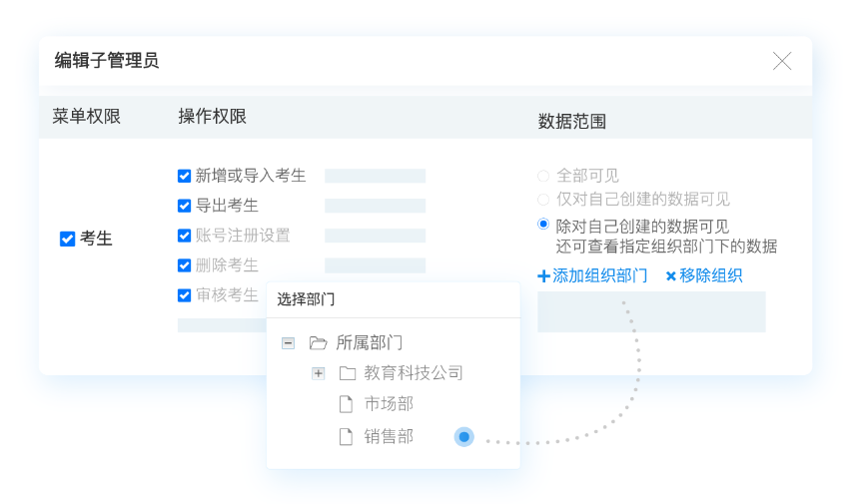This screenshot has width=862, height=504.
Task: Click the x icon of 移除组织
Action: (671, 276)
